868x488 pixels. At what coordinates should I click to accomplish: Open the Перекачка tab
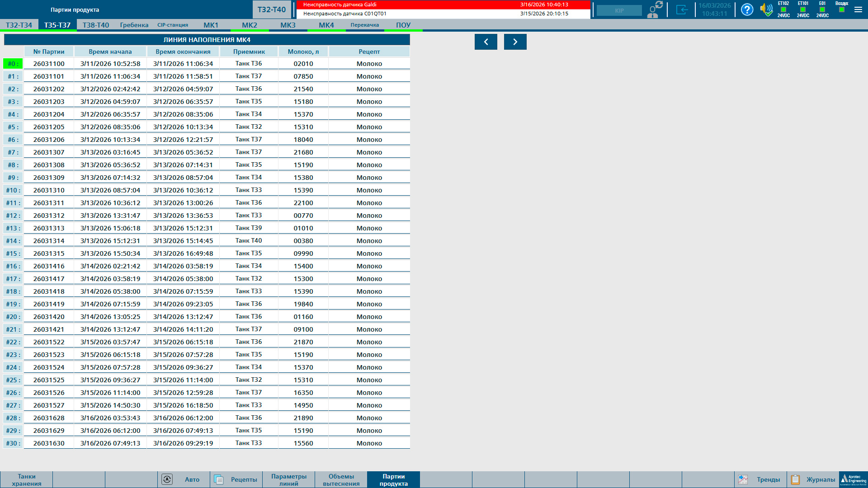(365, 25)
